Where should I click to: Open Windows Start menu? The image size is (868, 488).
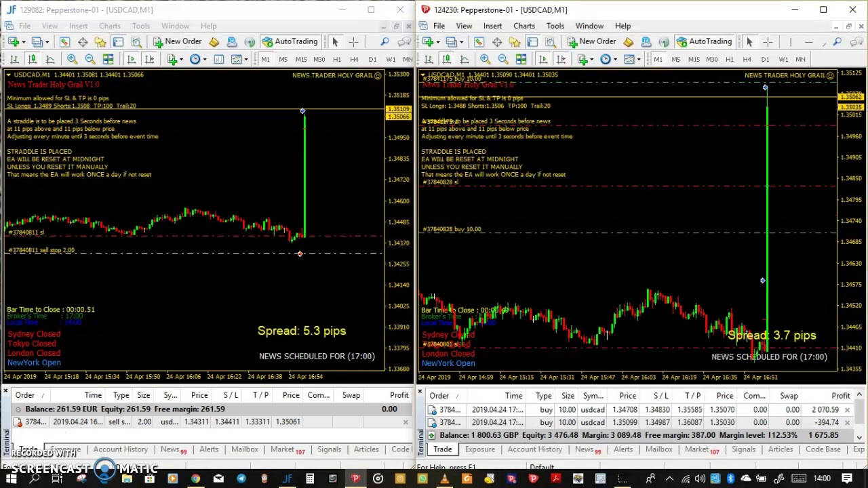12,479
